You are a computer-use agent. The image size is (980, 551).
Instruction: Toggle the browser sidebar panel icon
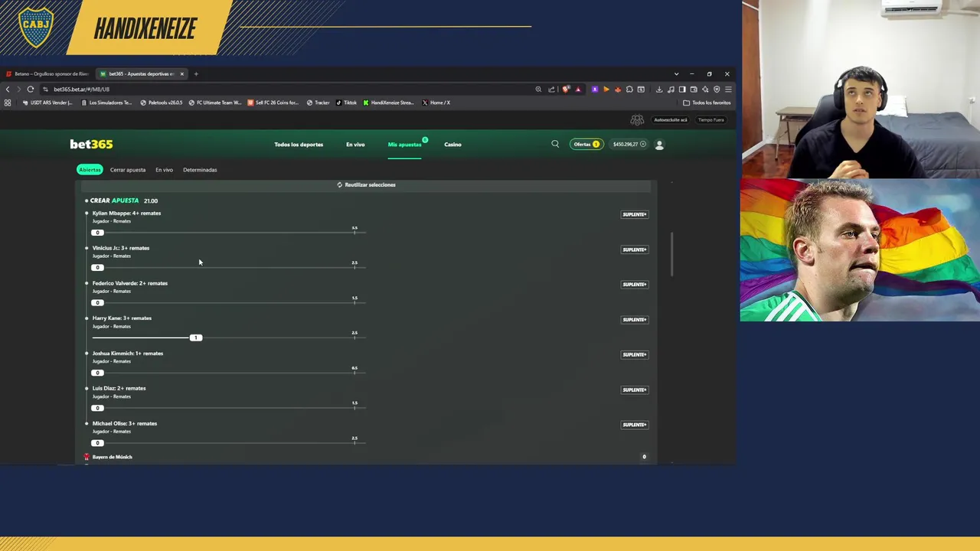pos(682,89)
